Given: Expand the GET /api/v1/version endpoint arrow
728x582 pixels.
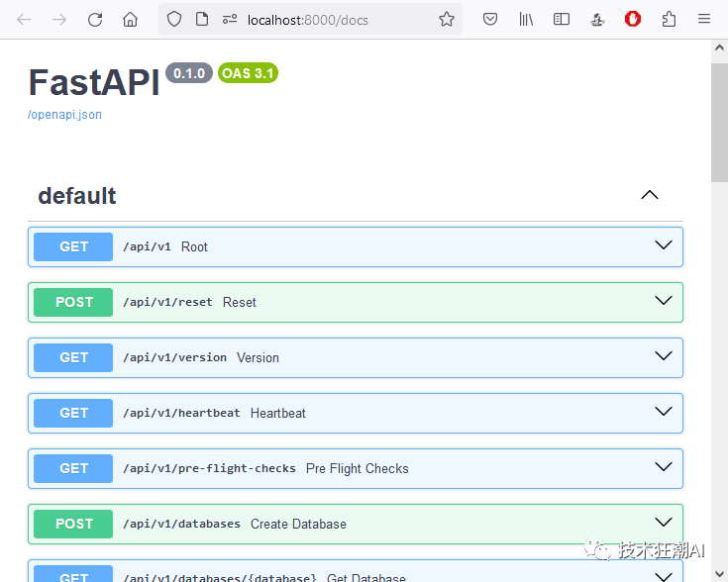Looking at the screenshot, I should click(664, 357).
